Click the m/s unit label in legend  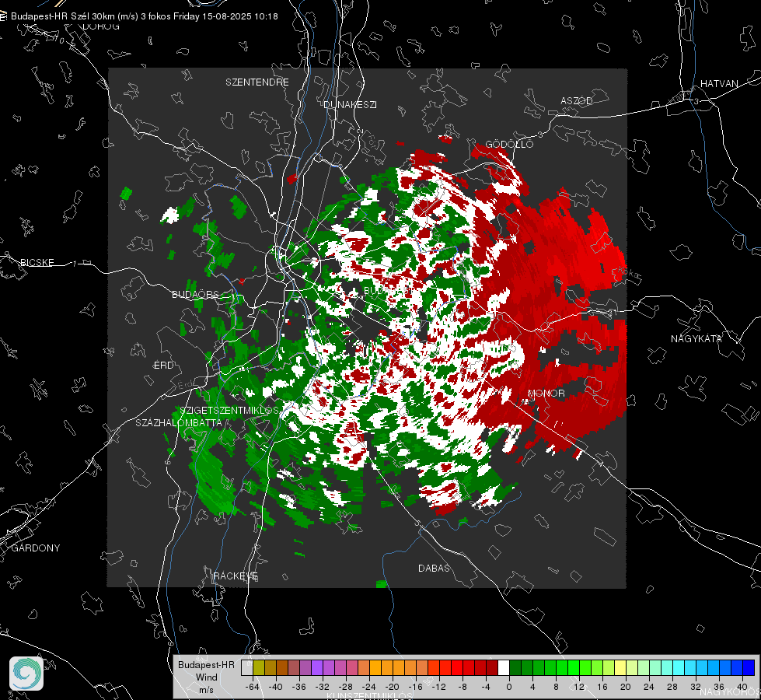pos(206,689)
